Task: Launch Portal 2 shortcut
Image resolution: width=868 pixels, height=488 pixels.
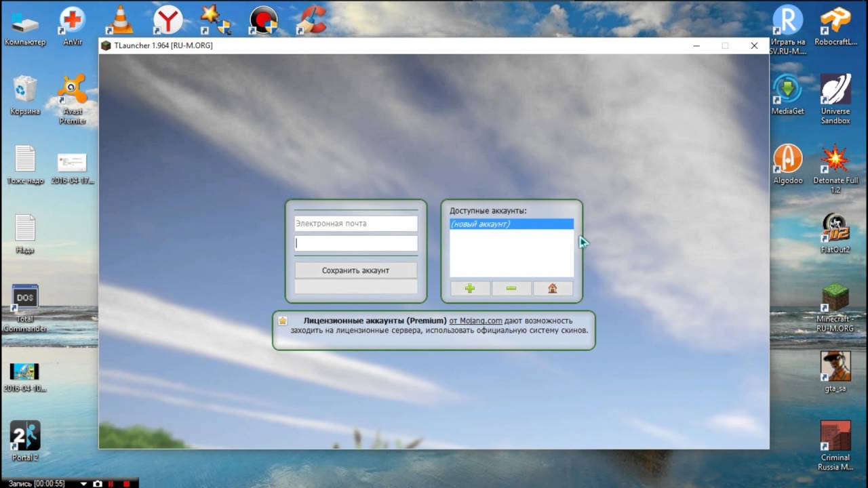Action: (x=25, y=441)
